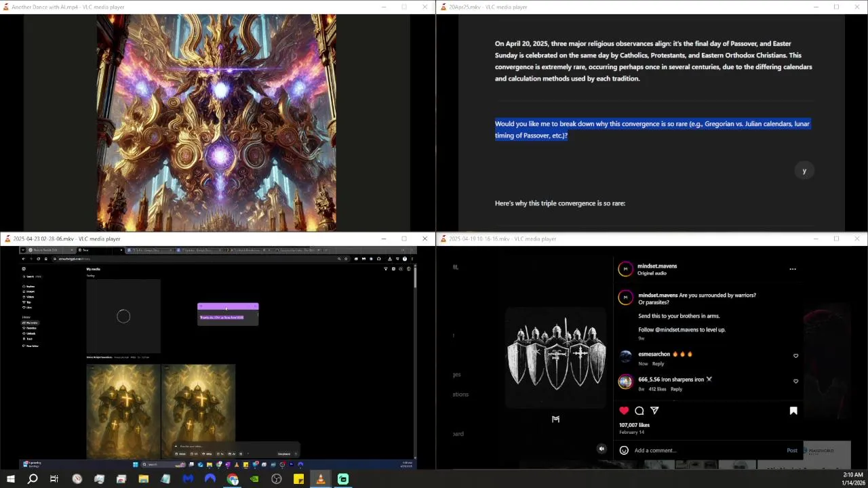Image resolution: width=868 pixels, height=488 pixels.
Task: Open Windows taskbar search
Action: (33, 479)
